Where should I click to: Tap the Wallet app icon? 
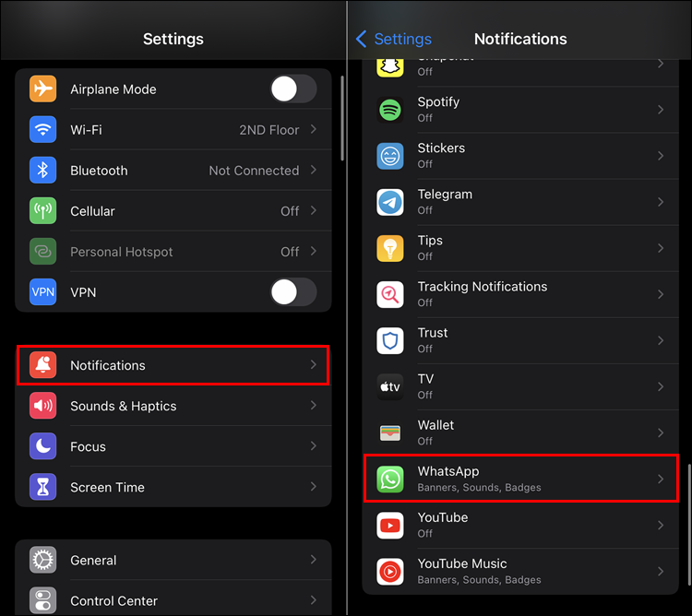(390, 432)
